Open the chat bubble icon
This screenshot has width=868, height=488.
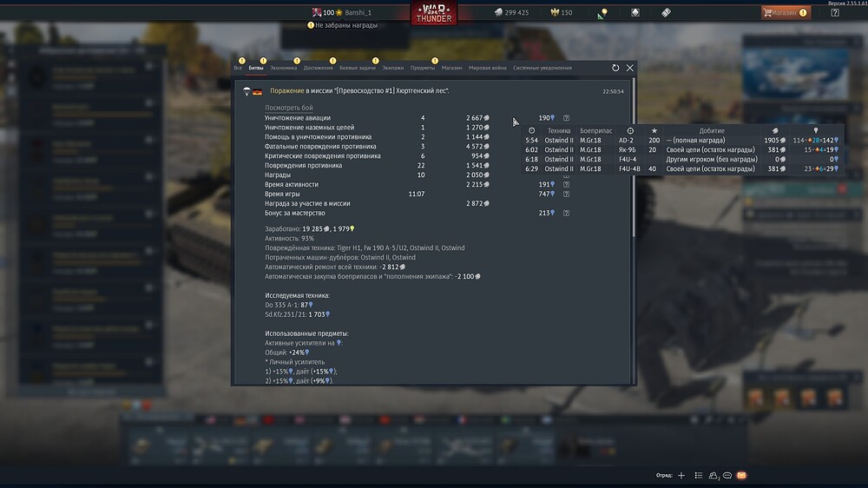pos(727,476)
